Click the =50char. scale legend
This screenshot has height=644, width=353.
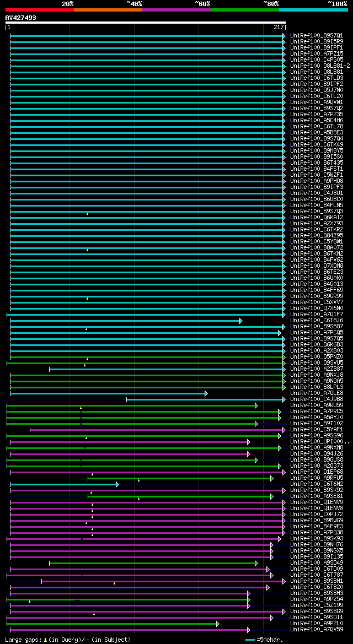[x=264, y=640]
